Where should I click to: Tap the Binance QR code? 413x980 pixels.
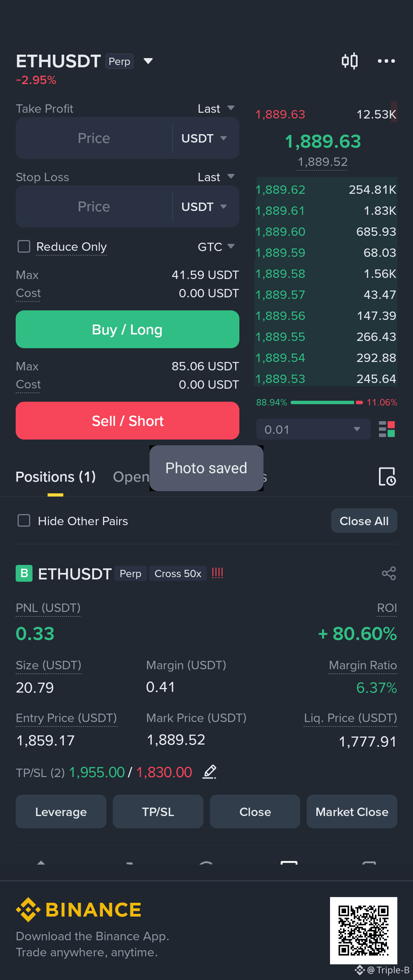pyautogui.click(x=364, y=930)
